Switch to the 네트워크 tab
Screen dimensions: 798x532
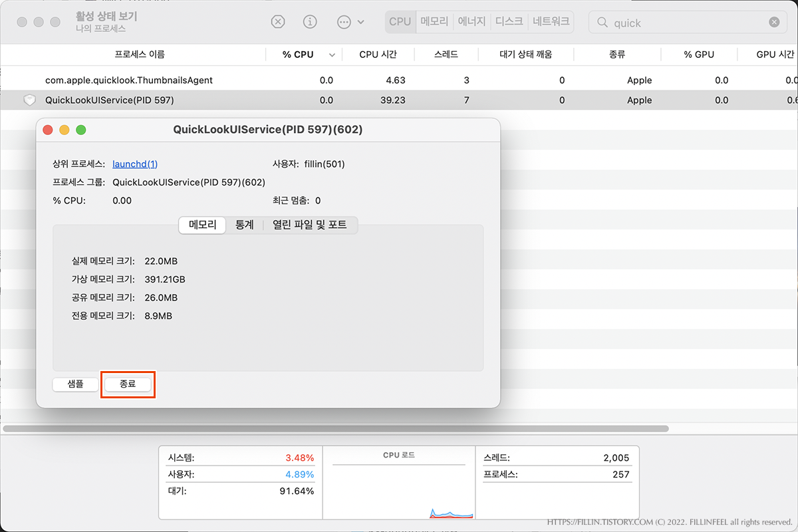[551, 22]
